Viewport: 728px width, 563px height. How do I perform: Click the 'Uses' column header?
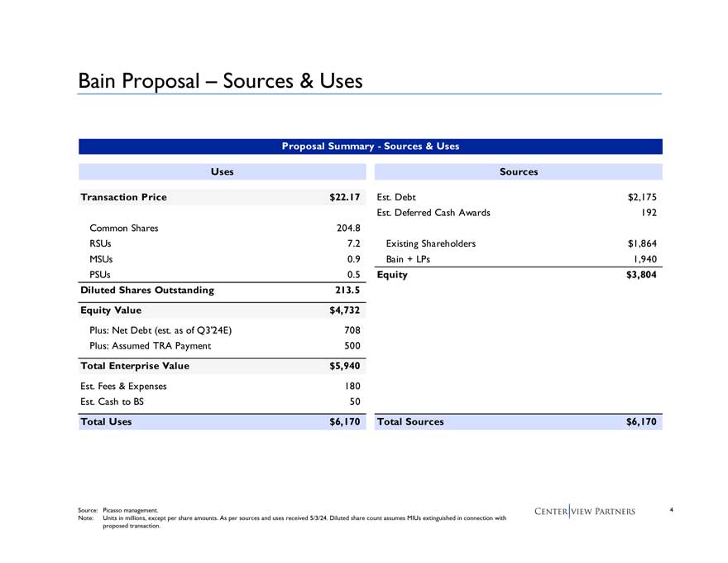[222, 171]
